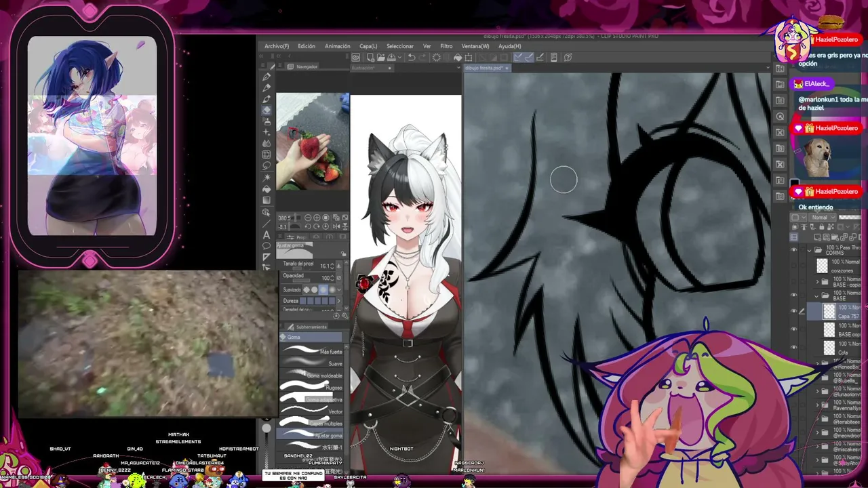Screen dimensions: 868x488
Task: Open the Capa(L) menu
Action: (x=368, y=46)
